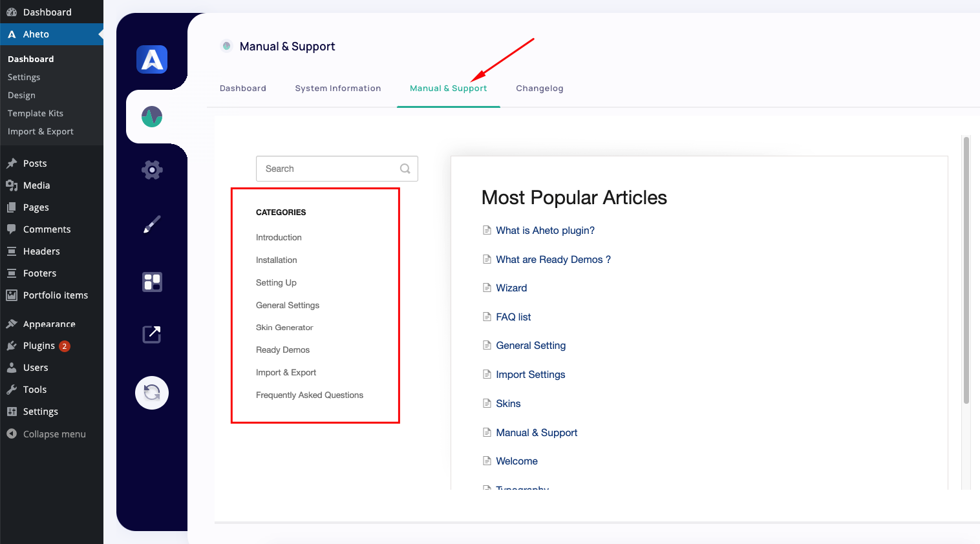
Task: Open article 'What is Aheto plugin?'
Action: coord(545,230)
